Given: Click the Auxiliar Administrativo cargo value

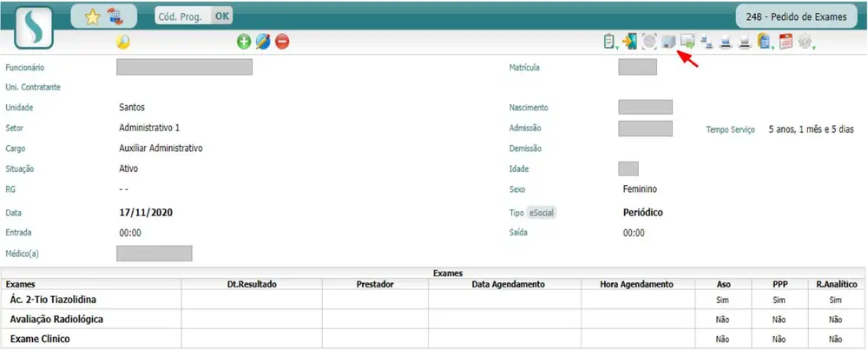Looking at the screenshot, I should click(161, 149).
